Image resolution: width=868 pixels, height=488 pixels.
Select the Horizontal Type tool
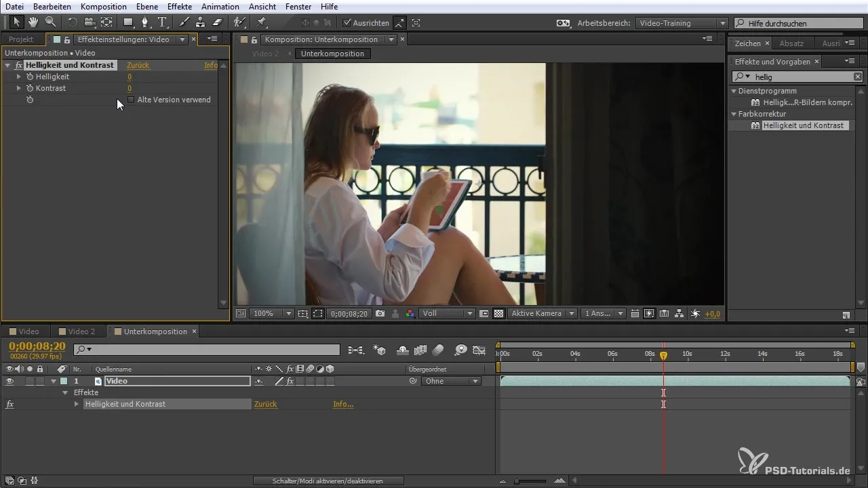[x=163, y=22]
